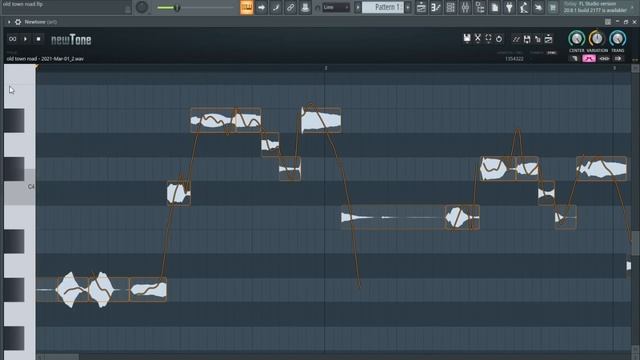Click the 1354322 sample count value
This screenshot has height=360, width=640.
(514, 59)
